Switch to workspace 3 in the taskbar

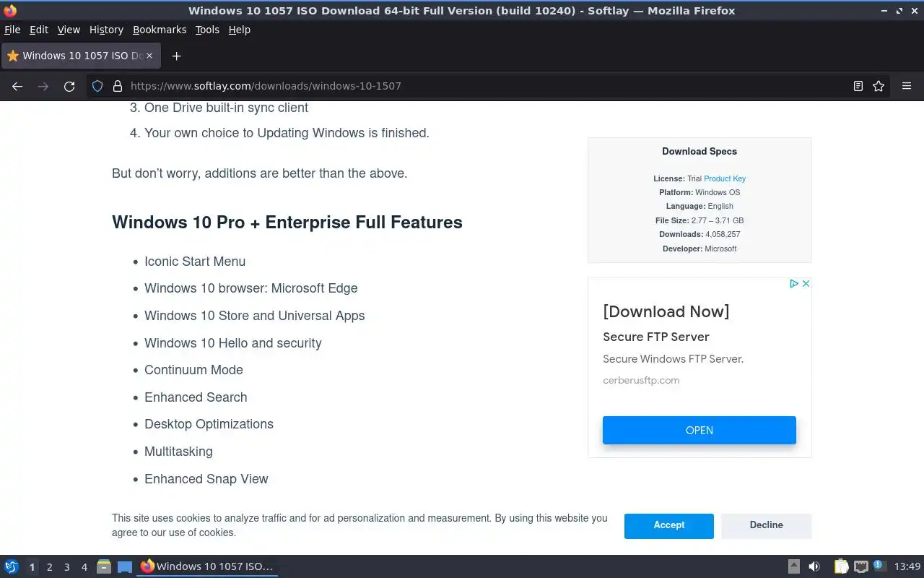pos(67,567)
